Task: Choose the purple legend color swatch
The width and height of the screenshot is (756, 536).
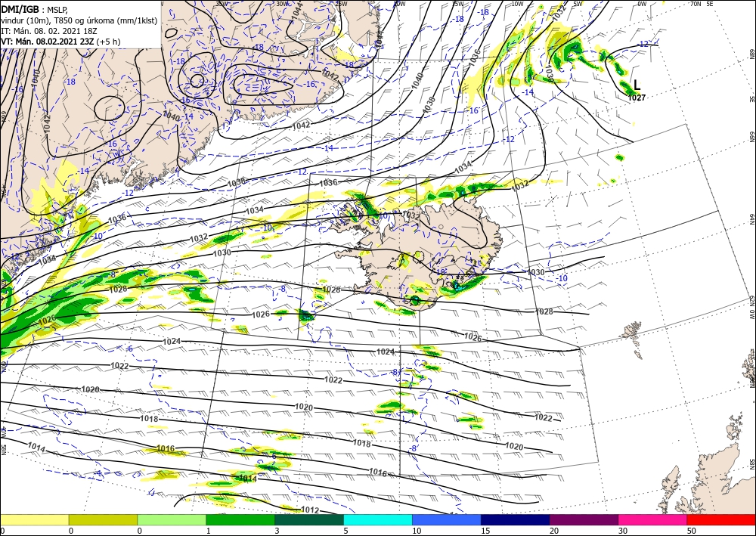Action: [x=584, y=519]
